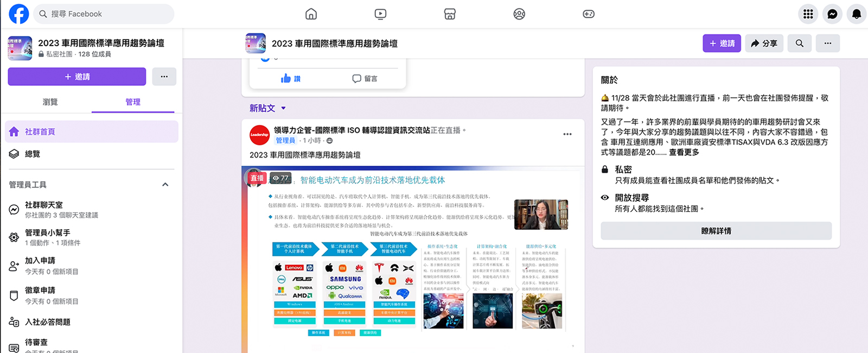Image resolution: width=868 pixels, height=353 pixels.
Task: Open the Groups icon in top navigation
Action: (x=519, y=14)
